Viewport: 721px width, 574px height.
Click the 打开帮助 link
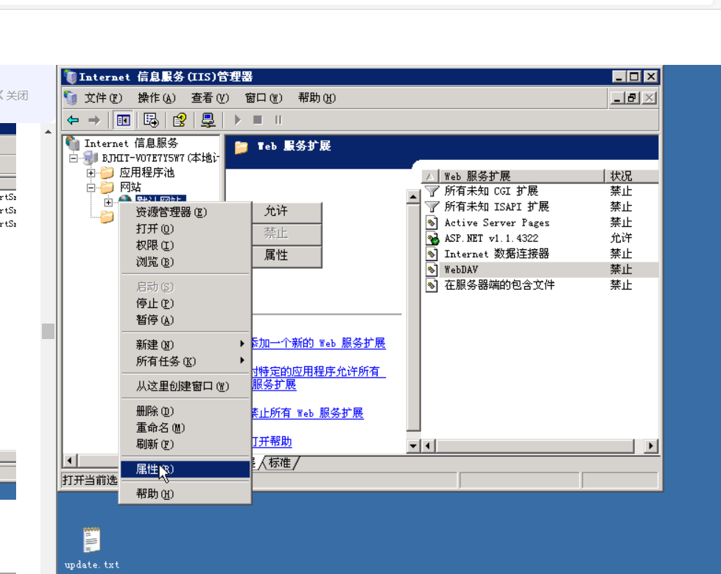coord(272,442)
